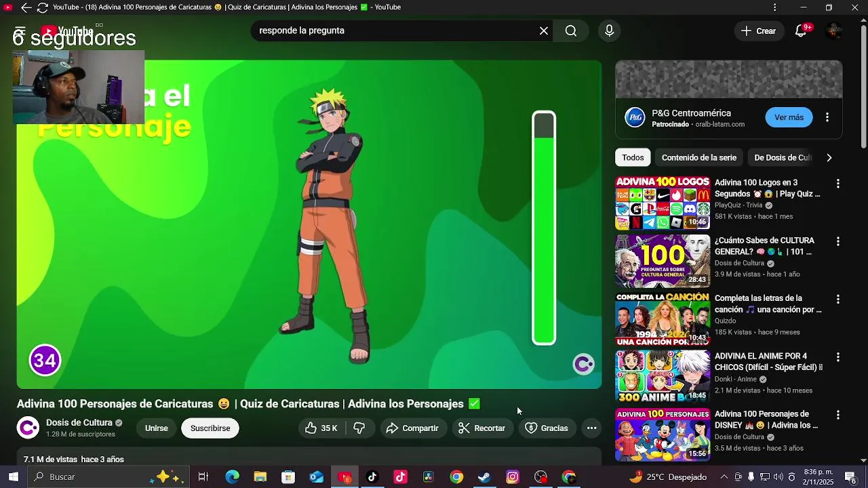
Task: Open Microsoft Edge from the taskbar
Action: tap(232, 477)
